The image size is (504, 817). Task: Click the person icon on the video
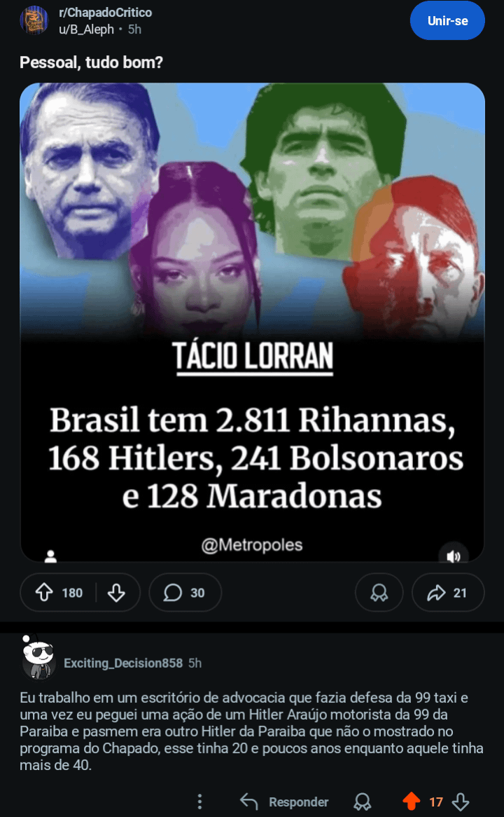coord(50,557)
